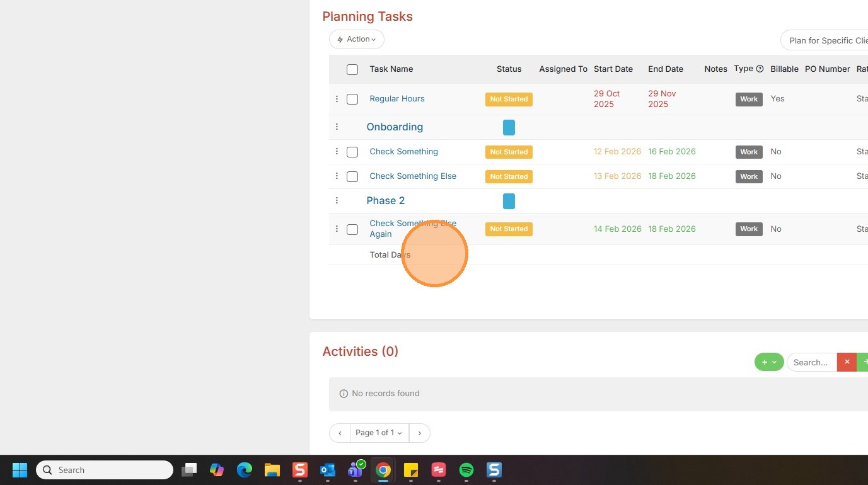Viewport: 868px width, 485px height.
Task: Click Not Started status for 12 Feb task
Action: (x=509, y=152)
